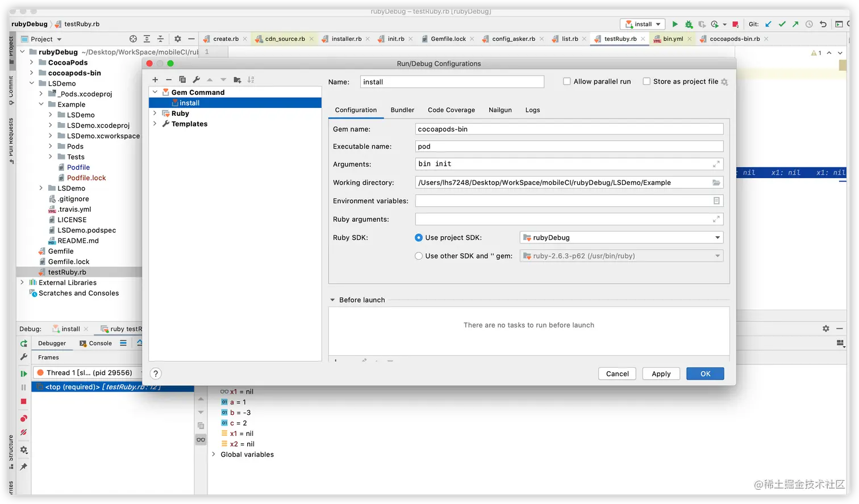859x504 pixels.
Task: Open Podfile.lock in project tree
Action: (86, 178)
